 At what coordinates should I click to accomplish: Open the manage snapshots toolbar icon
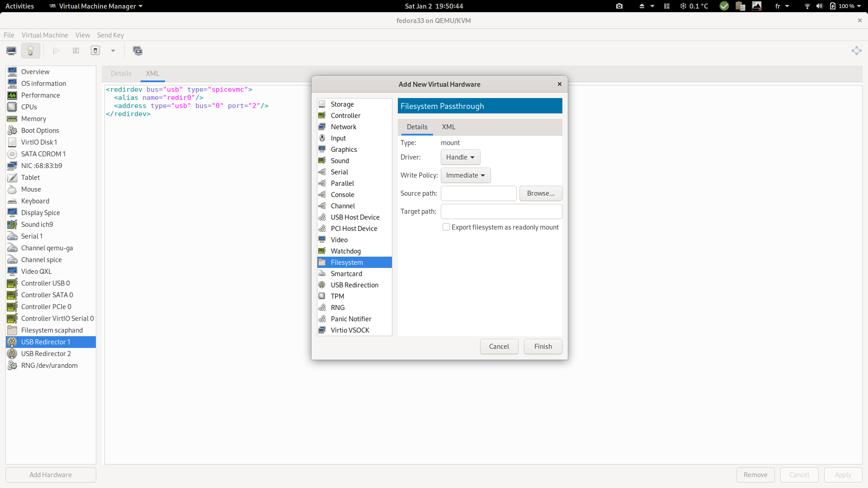tap(137, 51)
